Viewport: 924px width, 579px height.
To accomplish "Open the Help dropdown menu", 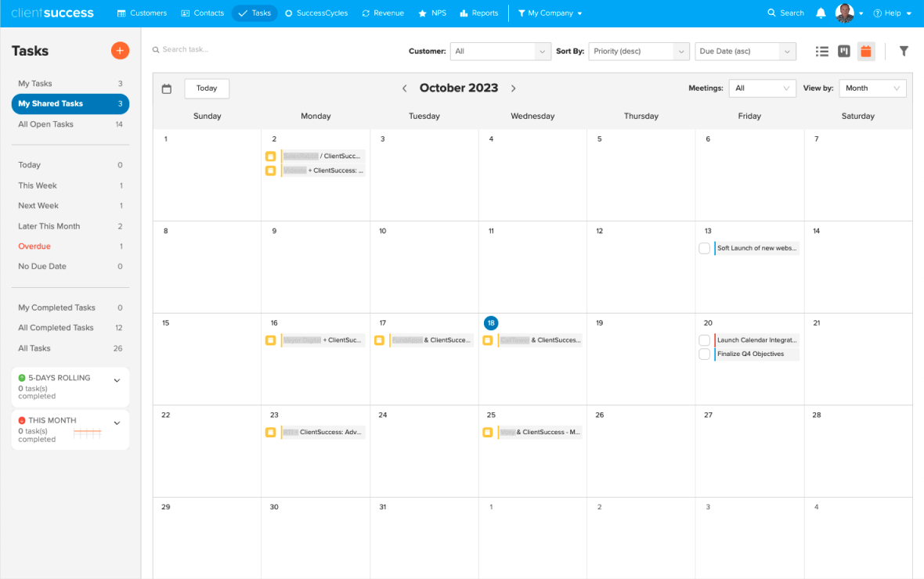I will [x=892, y=13].
